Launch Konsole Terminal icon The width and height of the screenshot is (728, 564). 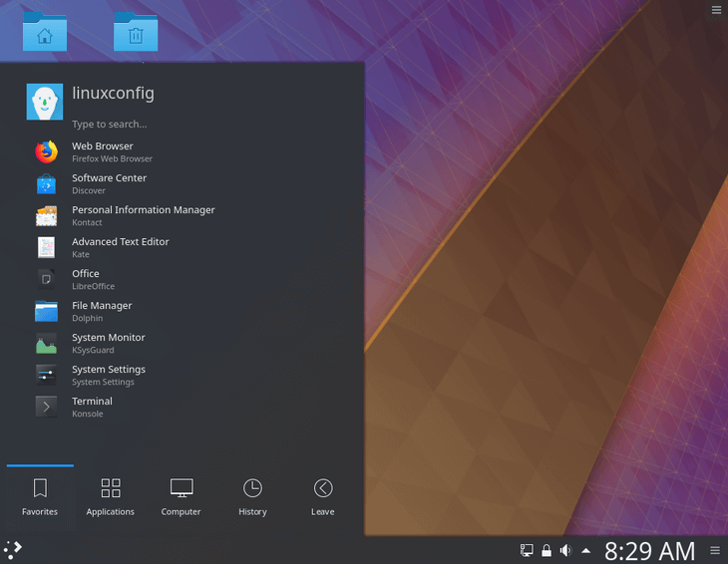click(x=47, y=408)
